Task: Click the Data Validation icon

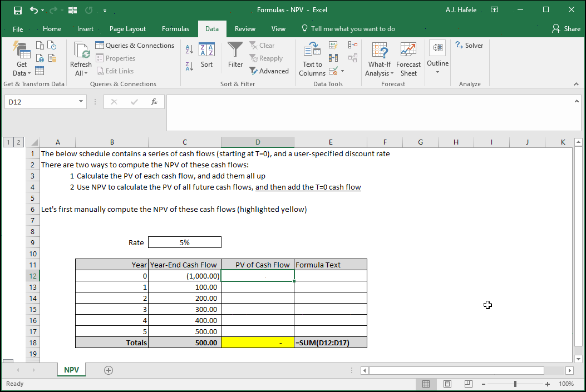Action: 333,71
